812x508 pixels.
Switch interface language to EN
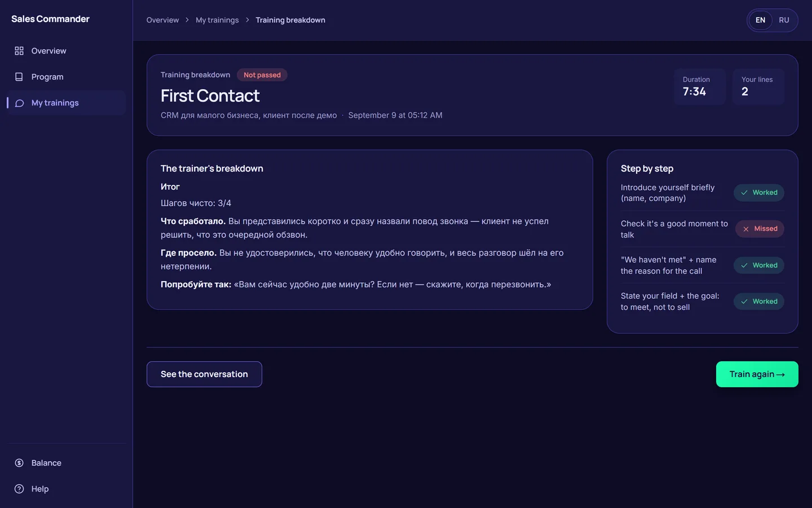point(760,20)
